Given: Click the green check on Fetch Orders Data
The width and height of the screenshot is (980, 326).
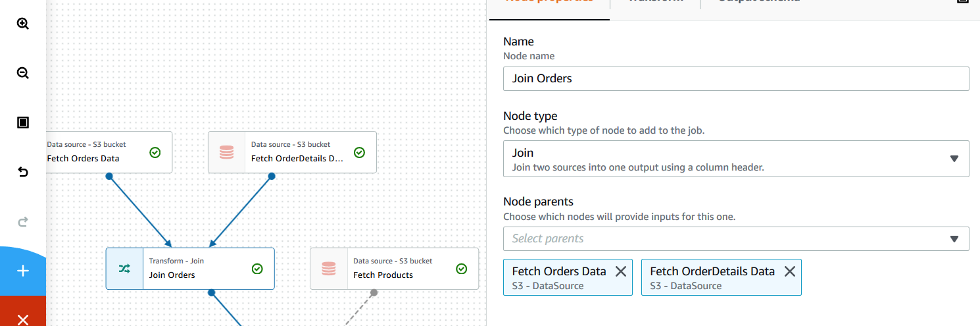Looking at the screenshot, I should coord(155,152).
